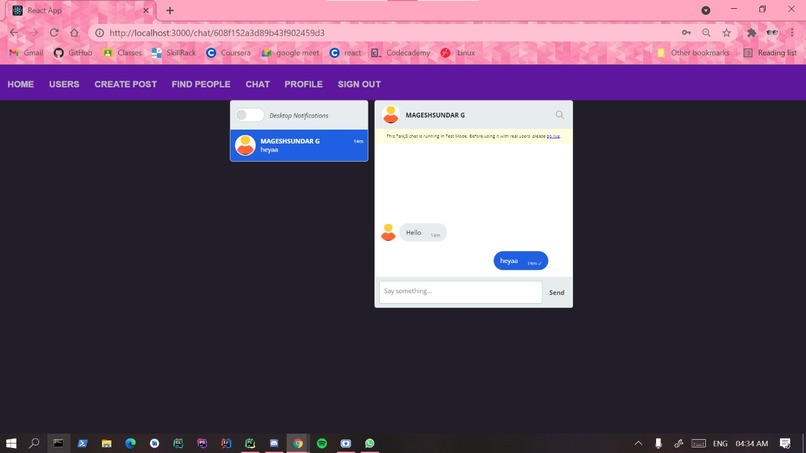Open the CHAT page
The image size is (806, 453).
258,84
